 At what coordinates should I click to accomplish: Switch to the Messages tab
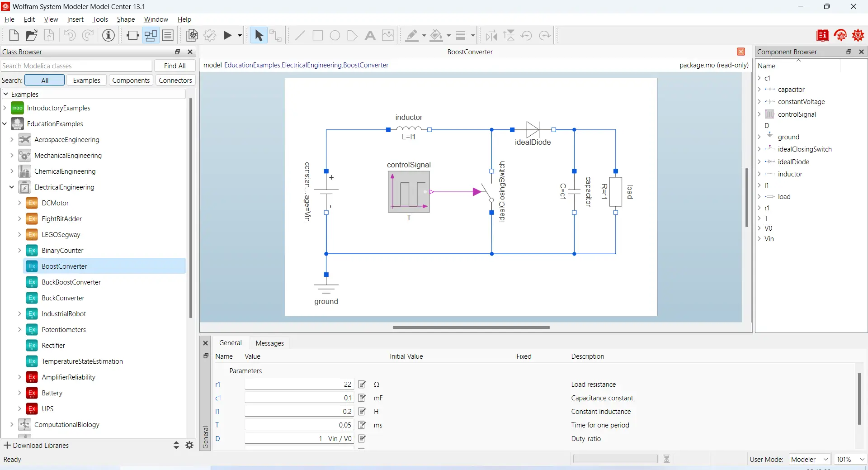pos(269,343)
